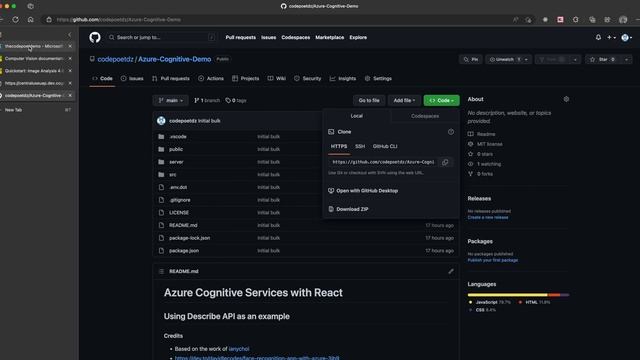Screen dimensions: 640x360
Task: Open the Insights tab
Action: click(x=342, y=78)
